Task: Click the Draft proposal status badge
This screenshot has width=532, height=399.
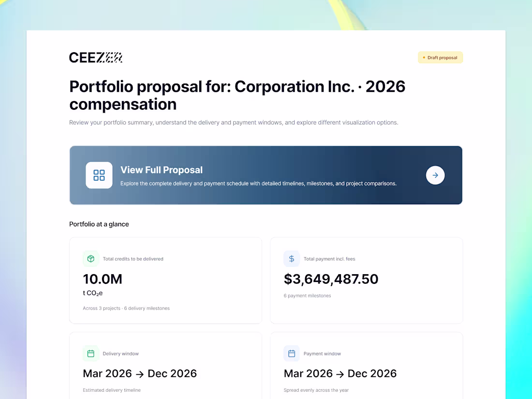Action: coord(440,58)
